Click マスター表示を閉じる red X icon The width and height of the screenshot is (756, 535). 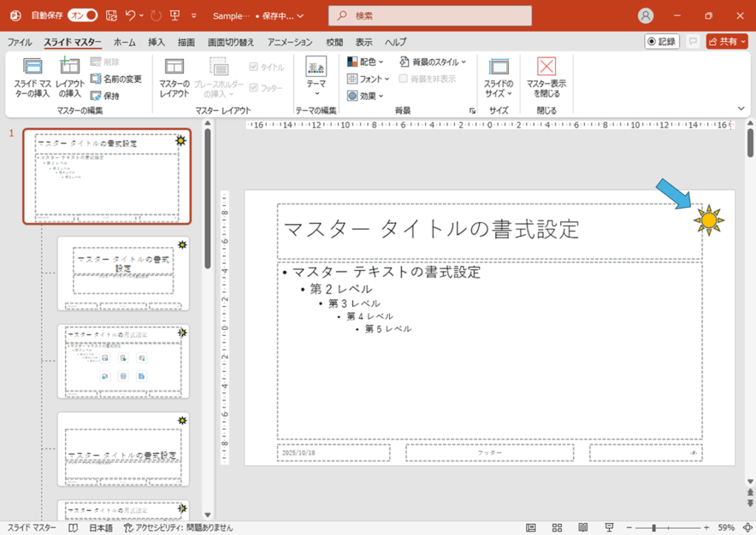point(546,67)
